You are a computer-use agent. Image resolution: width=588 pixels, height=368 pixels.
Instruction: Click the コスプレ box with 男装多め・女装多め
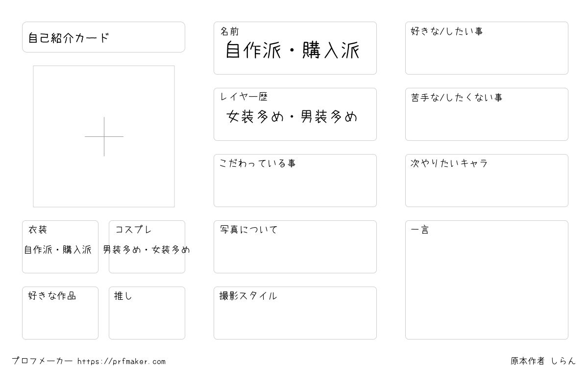tap(147, 247)
